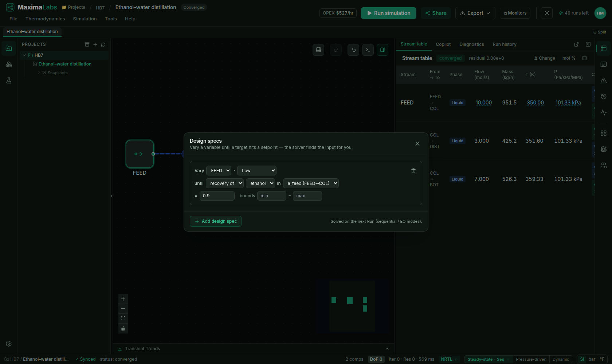The height and width of the screenshot is (364, 612).
Task: Select °F temperature unit
Action: (602, 359)
